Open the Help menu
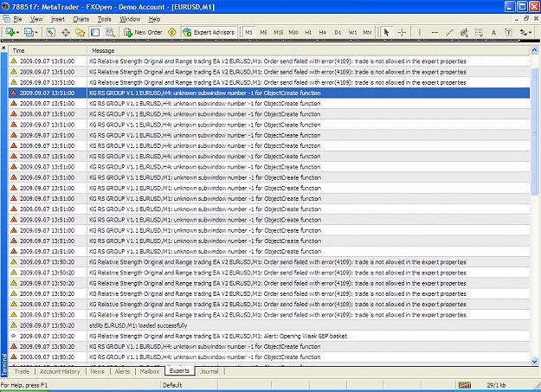Image resolution: width=541 pixels, height=392 pixels. pos(154,19)
